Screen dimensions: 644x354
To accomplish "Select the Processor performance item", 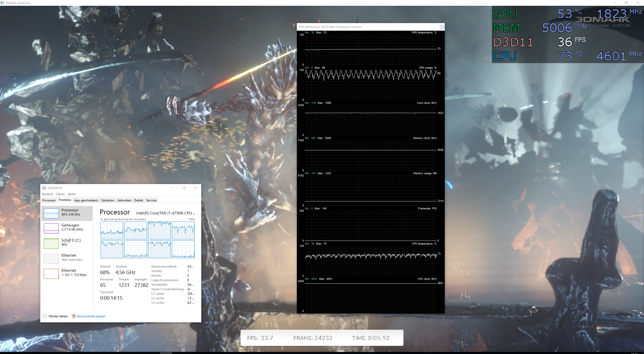I will (67, 213).
